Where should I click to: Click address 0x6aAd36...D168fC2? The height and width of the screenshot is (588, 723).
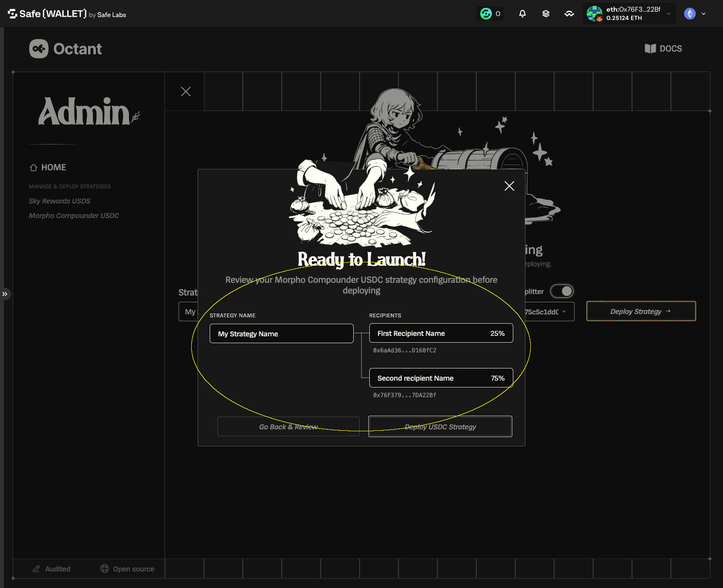coord(405,350)
